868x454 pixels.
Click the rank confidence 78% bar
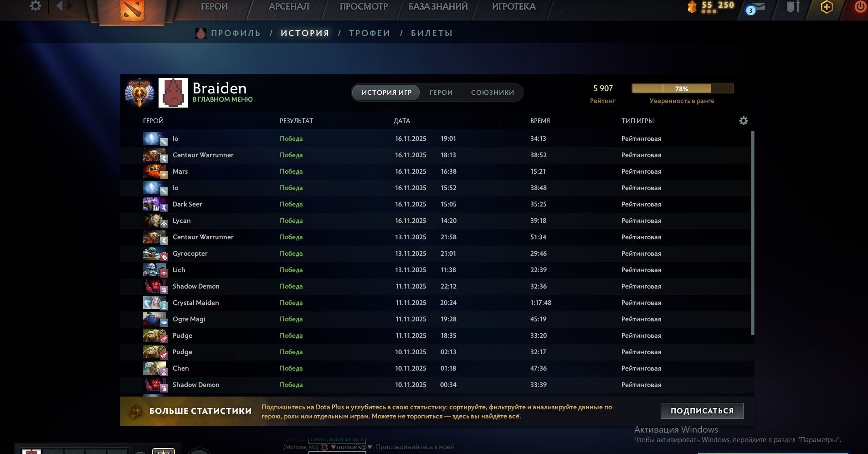pos(682,88)
